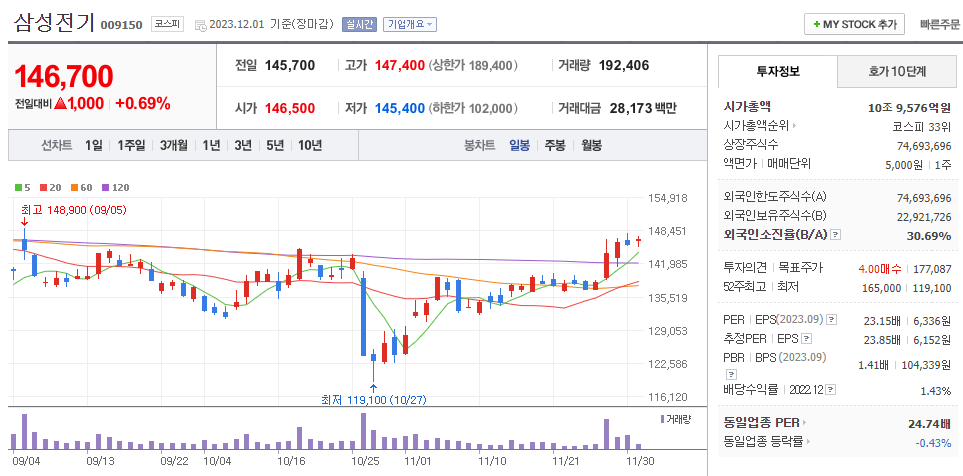
Task: Select the 5년 line chart period
Action: (x=275, y=146)
